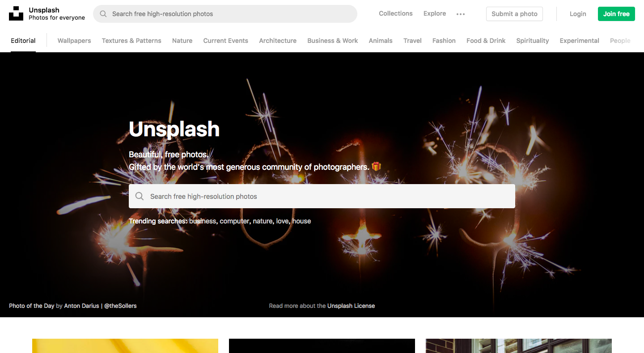Open the Explore menu
The width and height of the screenshot is (644, 353).
435,13
